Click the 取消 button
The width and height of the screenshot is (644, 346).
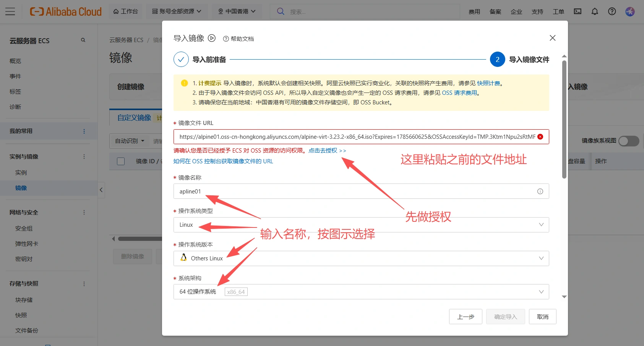[543, 317]
